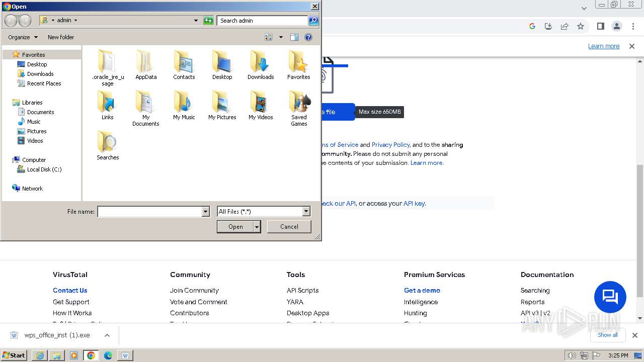Click the Learn more link in Chrome infobar
Viewport: 644px width, 362px height.
(x=604, y=46)
